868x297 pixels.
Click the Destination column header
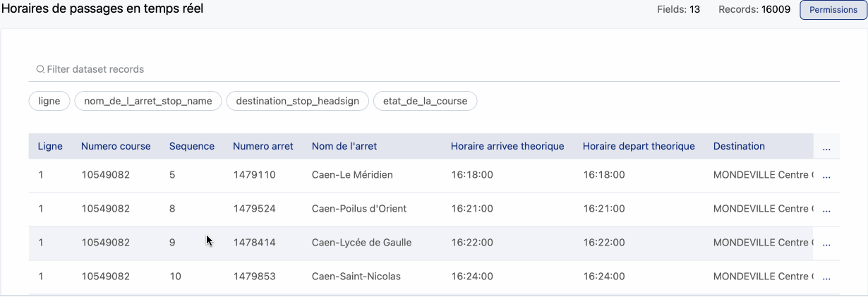pyautogui.click(x=739, y=146)
